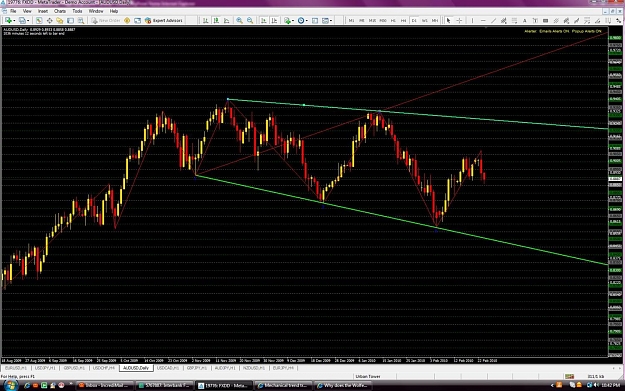Open the Data Window icon
Image resolution: width=625 pixels, height=391 pixels.
[49, 20]
